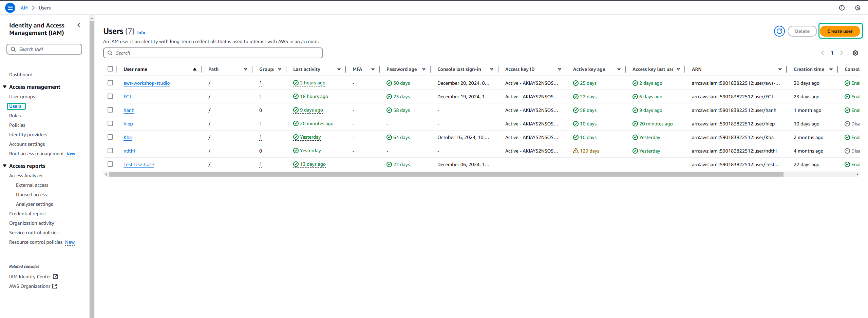Screen dimensions: 868x318
Task: Click external link icon for AWS Organizations
Action: 55,286
